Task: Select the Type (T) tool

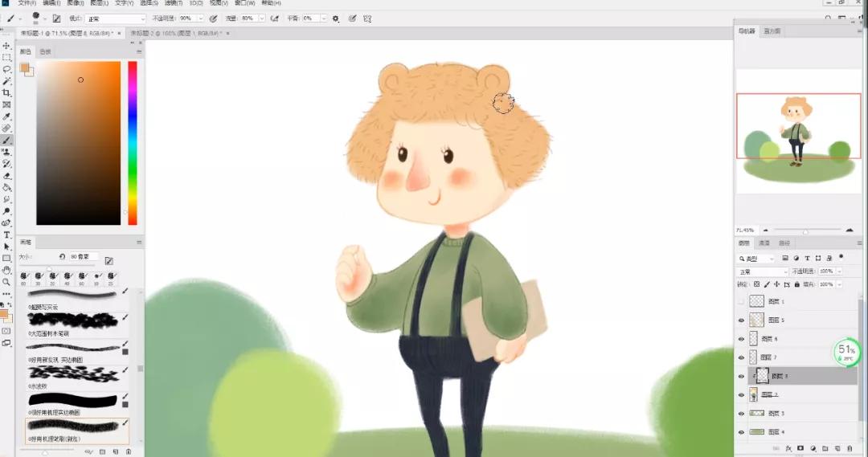Action: coord(6,235)
